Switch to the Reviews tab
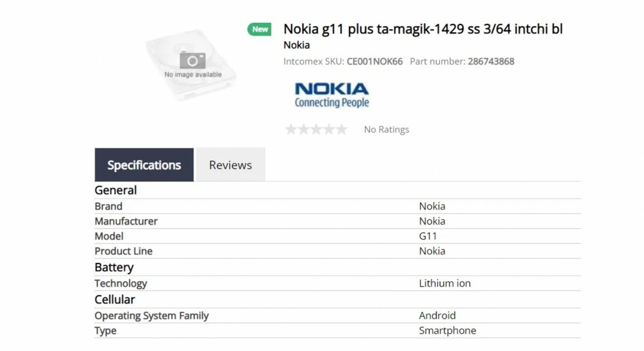Screen dimensions: 644x351 point(231,165)
